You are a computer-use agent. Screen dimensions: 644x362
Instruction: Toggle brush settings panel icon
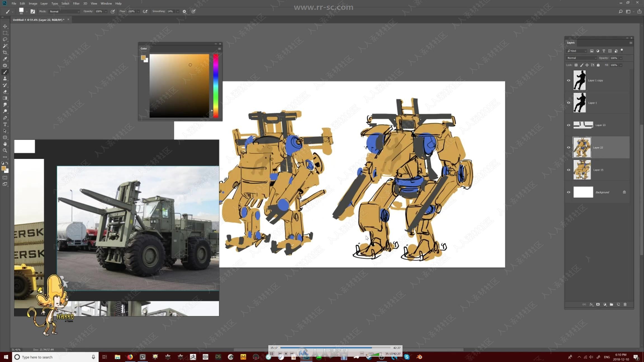33,11
